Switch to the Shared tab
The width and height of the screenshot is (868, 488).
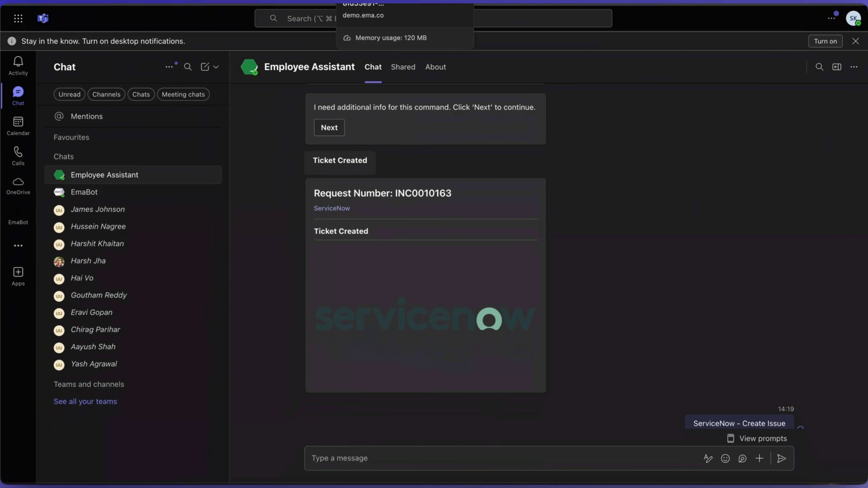[403, 67]
